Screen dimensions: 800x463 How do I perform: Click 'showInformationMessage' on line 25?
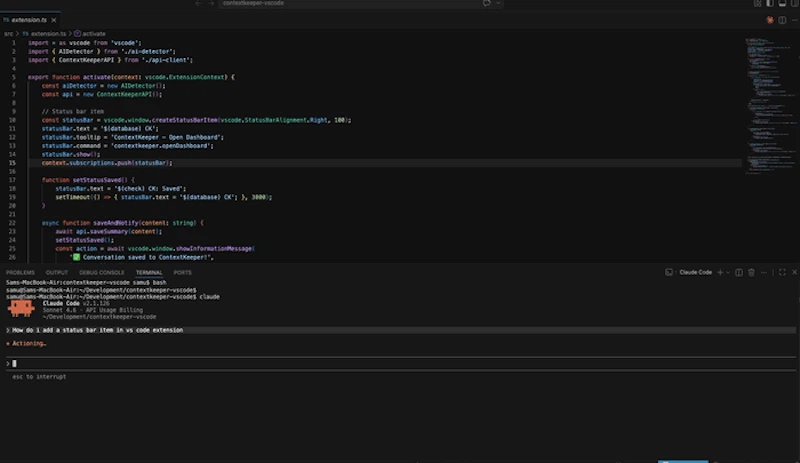214,249
